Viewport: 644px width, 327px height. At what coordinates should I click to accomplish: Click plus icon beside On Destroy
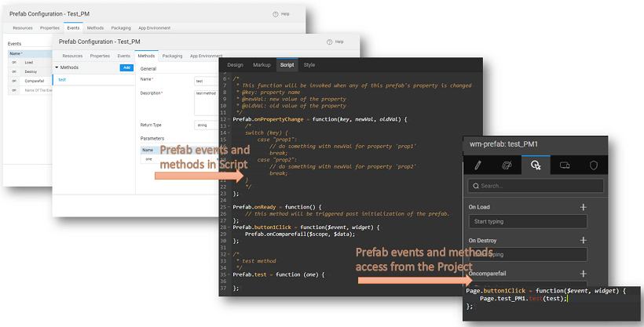point(583,240)
